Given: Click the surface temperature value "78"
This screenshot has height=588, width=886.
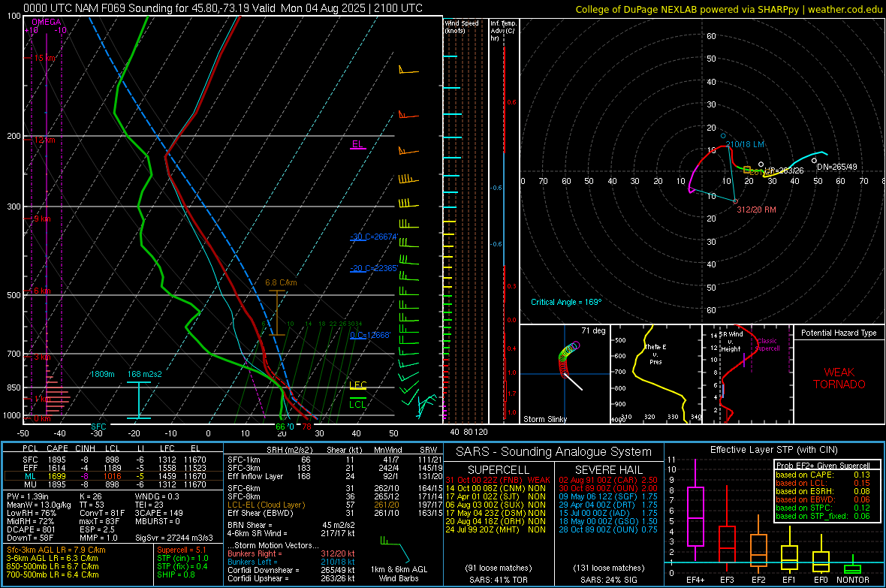Looking at the screenshot, I should 306,427.
